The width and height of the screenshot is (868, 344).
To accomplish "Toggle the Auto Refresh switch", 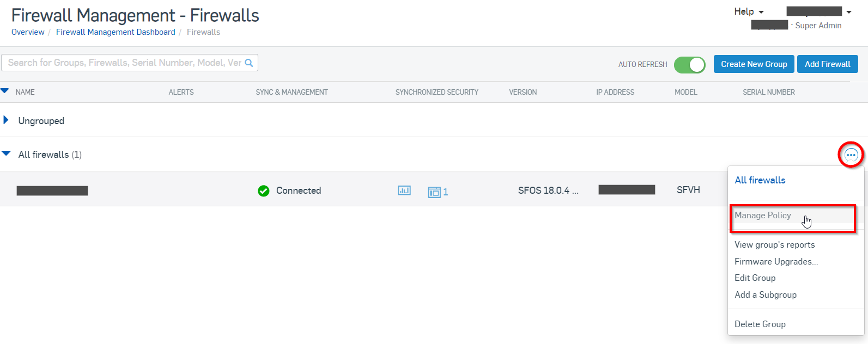I will pos(689,65).
